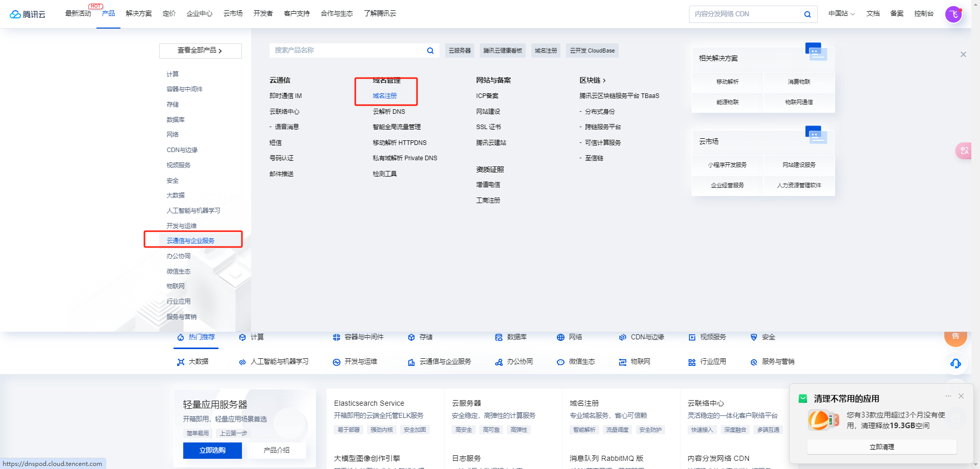Click the product name search icon
Viewport: 980px width, 469px height.
pos(430,51)
